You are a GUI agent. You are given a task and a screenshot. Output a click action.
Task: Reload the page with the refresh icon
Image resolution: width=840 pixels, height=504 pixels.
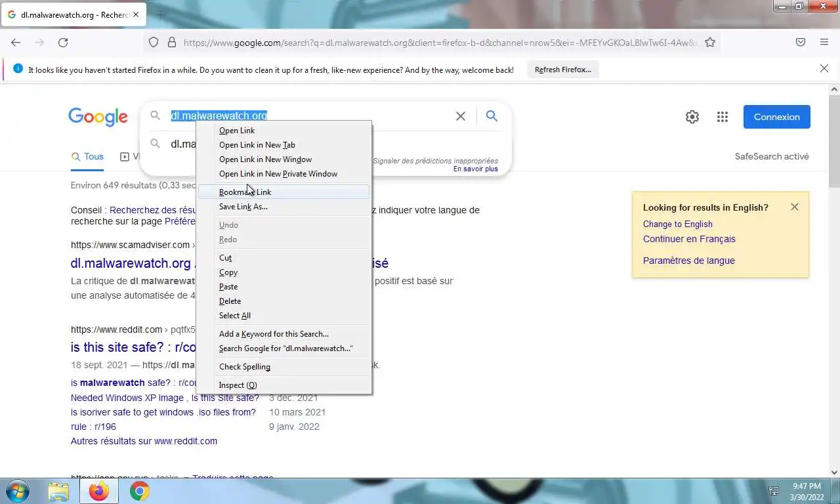coord(63,42)
